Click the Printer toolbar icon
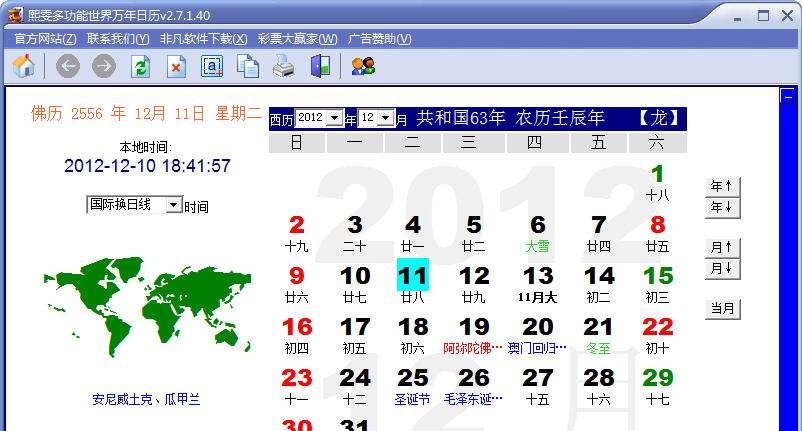 283,66
